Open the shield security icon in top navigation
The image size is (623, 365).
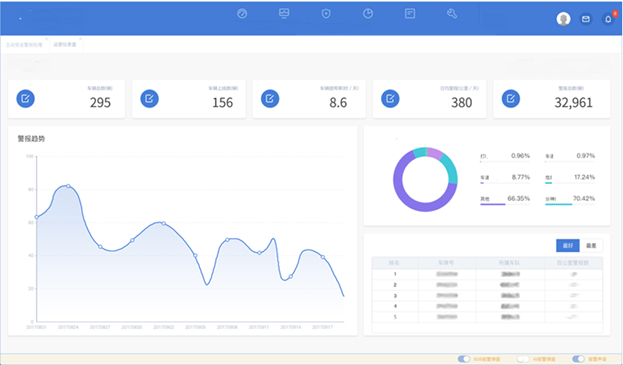pos(326,14)
